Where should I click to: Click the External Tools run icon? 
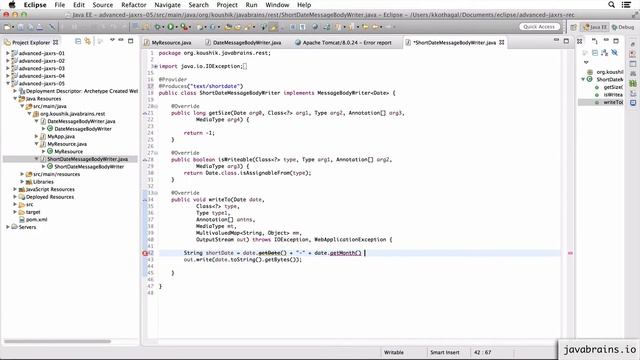(x=184, y=27)
